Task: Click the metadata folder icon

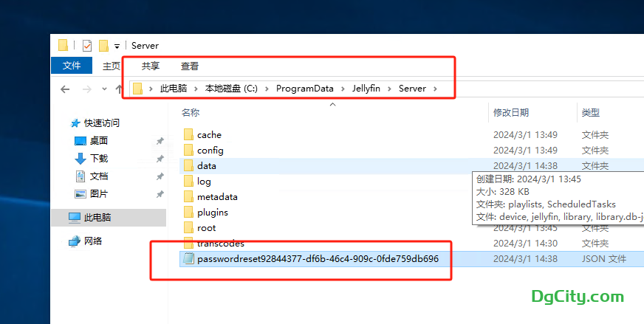Action: [188, 197]
